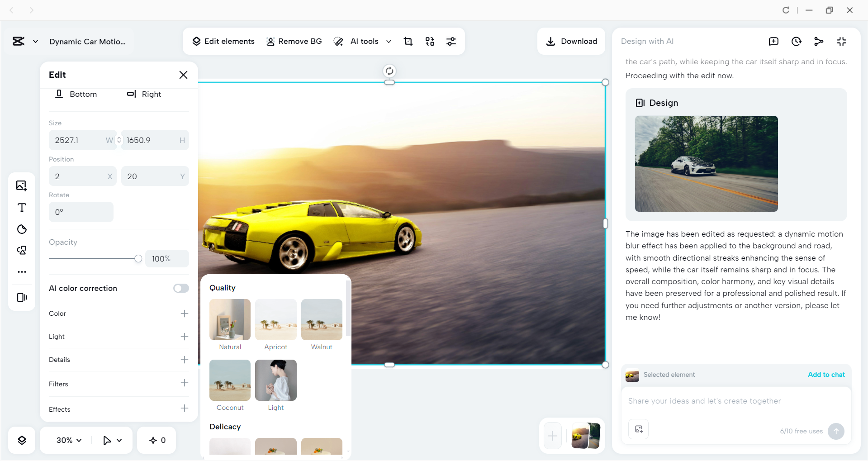Screen dimensions: 868x461
Task: Enable AI color correction
Action: (180, 288)
